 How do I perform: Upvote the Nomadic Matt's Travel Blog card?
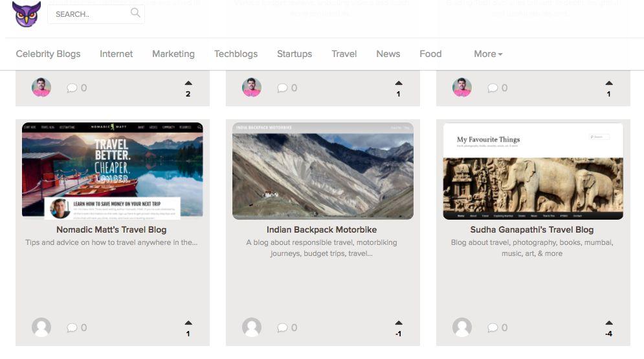pos(188,323)
